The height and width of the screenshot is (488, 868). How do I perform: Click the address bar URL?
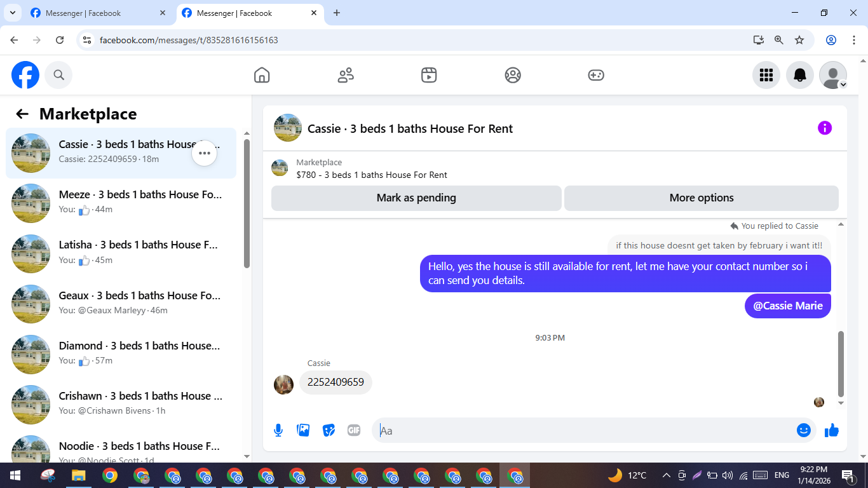click(x=189, y=40)
